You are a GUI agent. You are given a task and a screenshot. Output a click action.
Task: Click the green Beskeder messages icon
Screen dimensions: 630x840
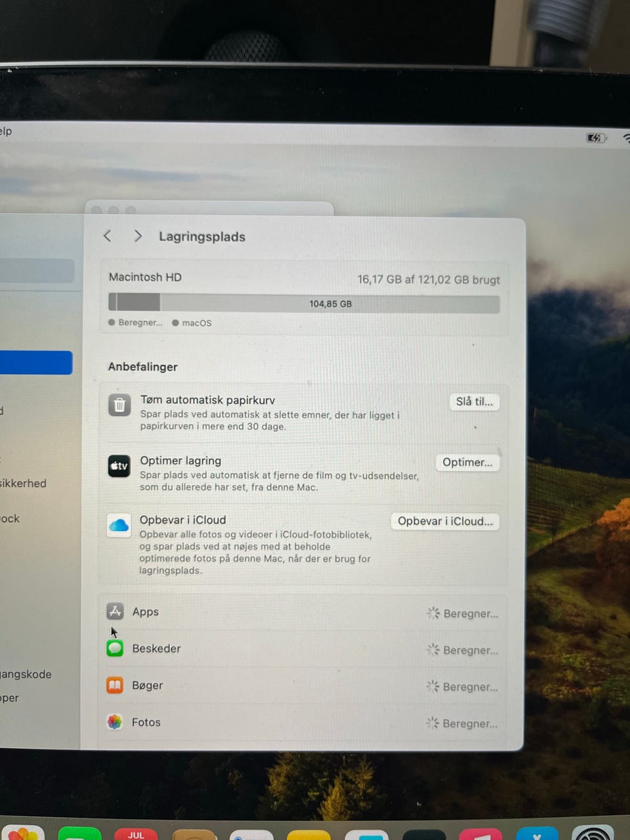pos(115,648)
